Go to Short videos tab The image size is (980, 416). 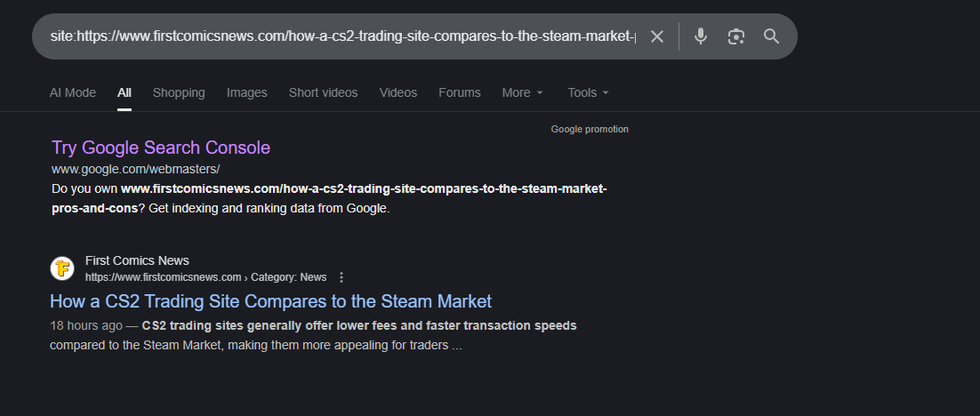pyautogui.click(x=323, y=92)
